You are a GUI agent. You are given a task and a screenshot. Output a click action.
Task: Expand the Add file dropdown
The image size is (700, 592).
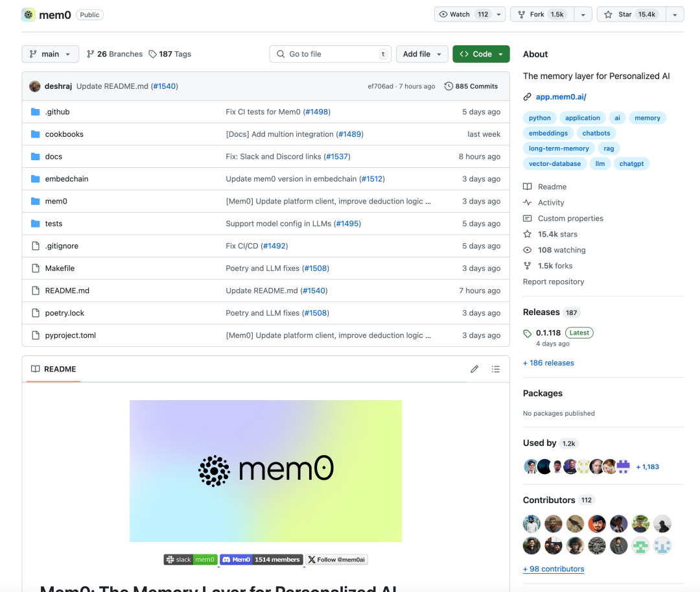click(x=422, y=54)
